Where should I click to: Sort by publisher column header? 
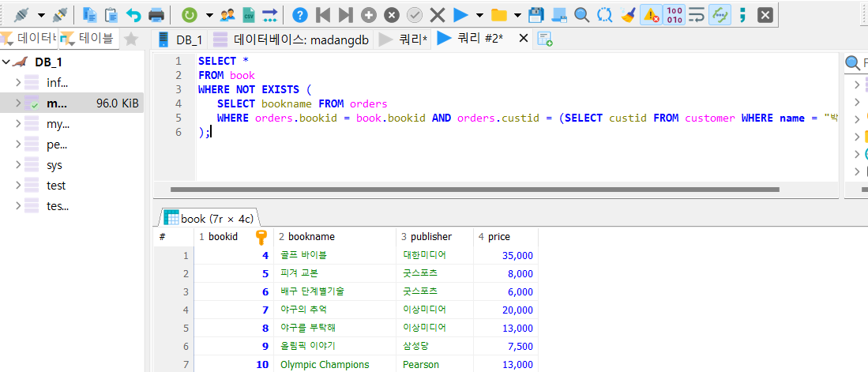coord(434,237)
